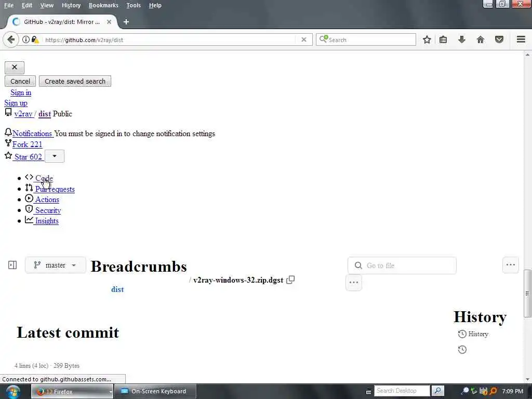
Task: Open the site information icon in address bar
Action: tap(26, 39)
